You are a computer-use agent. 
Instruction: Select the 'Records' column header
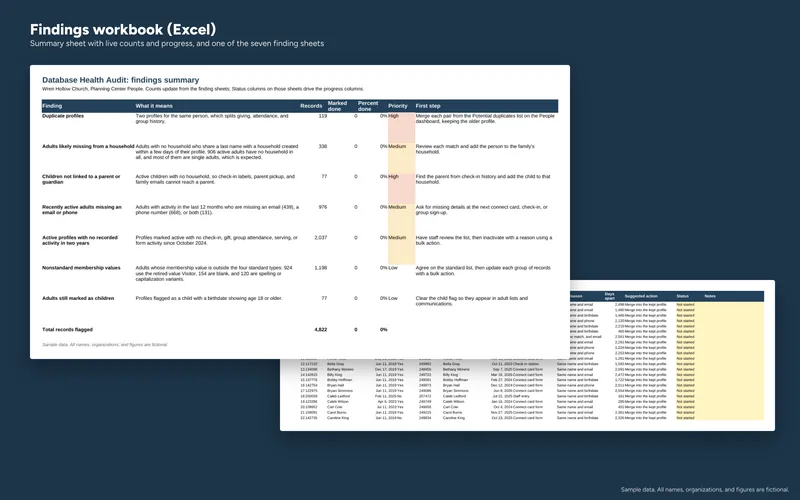click(x=311, y=106)
